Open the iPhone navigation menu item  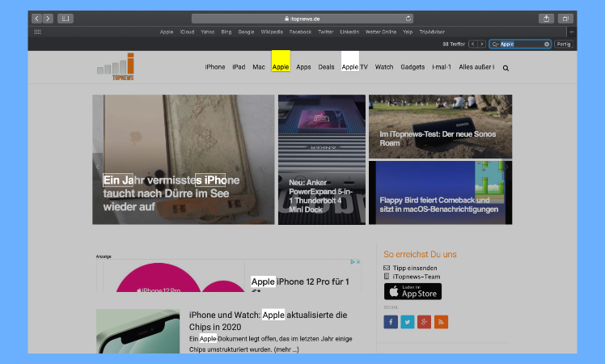(x=215, y=67)
